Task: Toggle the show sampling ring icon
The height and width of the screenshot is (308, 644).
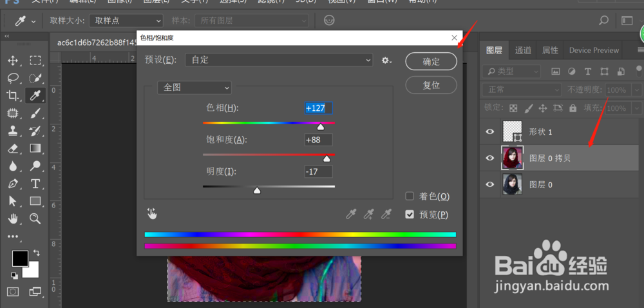Action: [329, 20]
